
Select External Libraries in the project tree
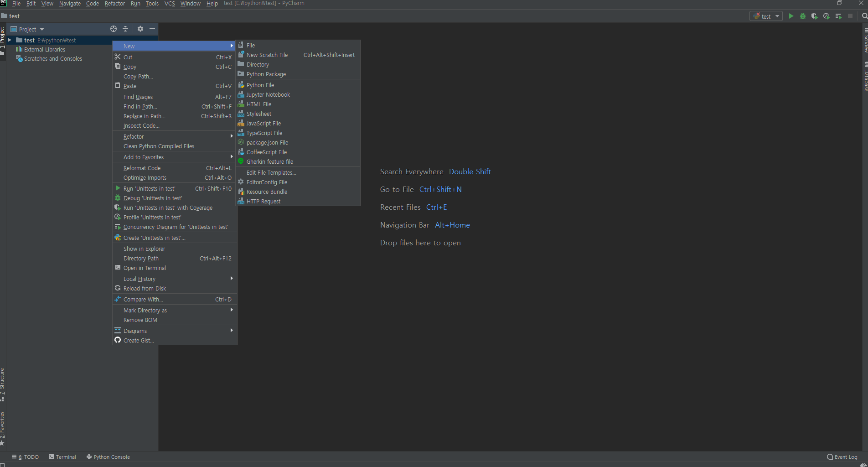click(x=41, y=49)
